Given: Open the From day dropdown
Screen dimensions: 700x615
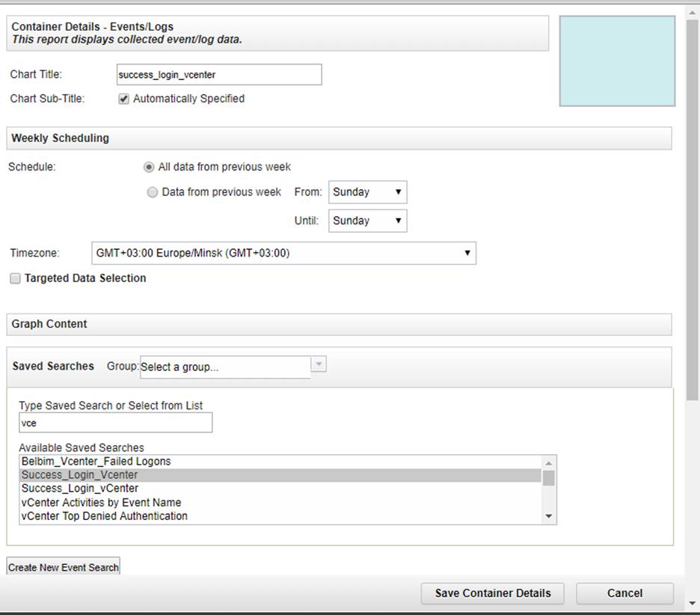Looking at the screenshot, I should click(367, 192).
